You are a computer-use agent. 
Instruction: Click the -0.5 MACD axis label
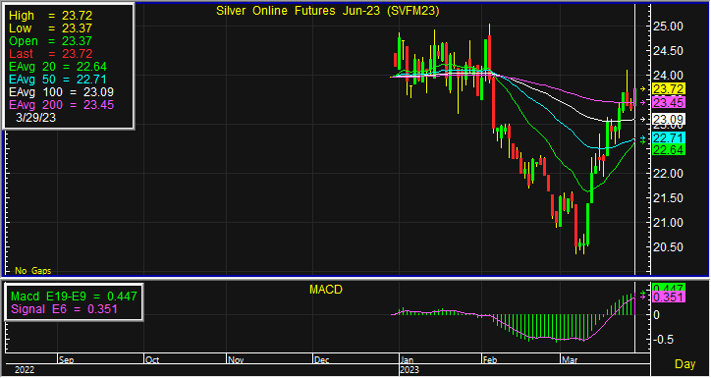pyautogui.click(x=662, y=340)
